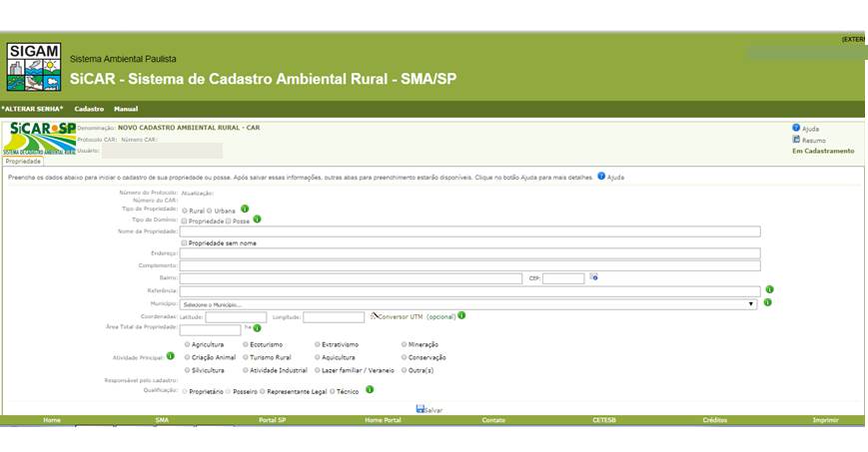The image size is (868, 452).
Task: Open SMA footer link
Action: tap(162, 420)
